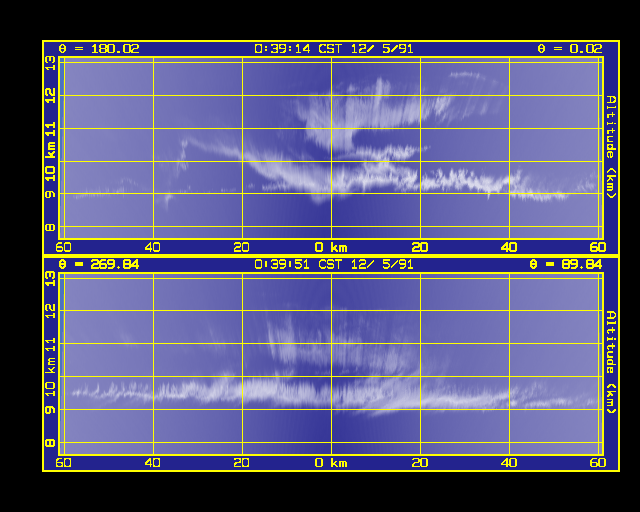Click altitude tick "11" in the 0:39:14 panel
The width and height of the screenshot is (640, 512).
(50, 129)
